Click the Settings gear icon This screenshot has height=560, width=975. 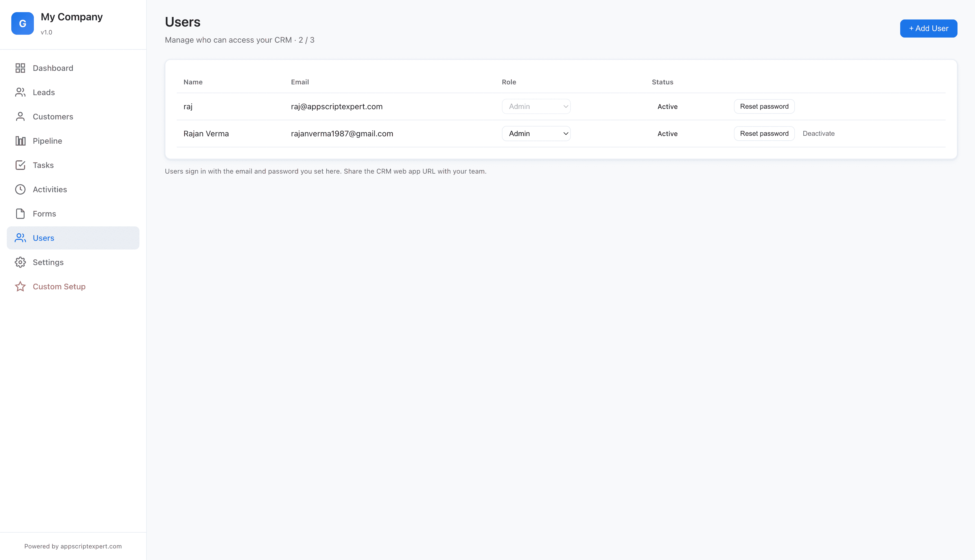(x=20, y=262)
